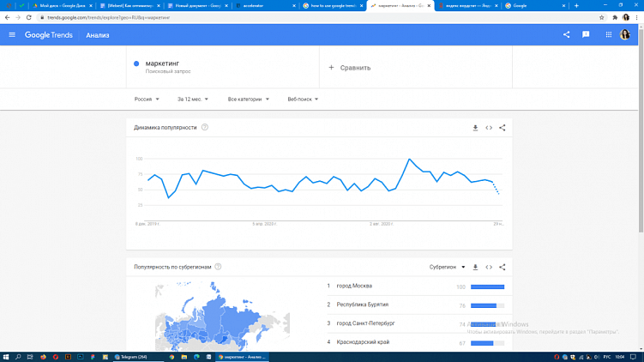The height and width of the screenshot is (362, 644).
Task: Click the город Москва popularity bar
Action: (488, 287)
